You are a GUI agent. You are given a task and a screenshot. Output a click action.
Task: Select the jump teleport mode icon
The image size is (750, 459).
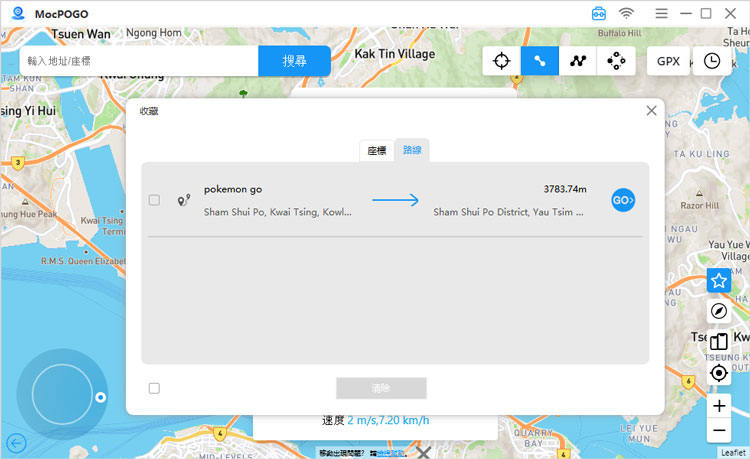point(616,61)
